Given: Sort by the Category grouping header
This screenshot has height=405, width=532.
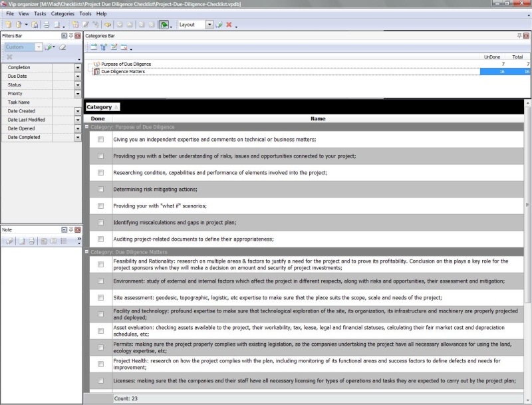Looking at the screenshot, I should click(102, 107).
